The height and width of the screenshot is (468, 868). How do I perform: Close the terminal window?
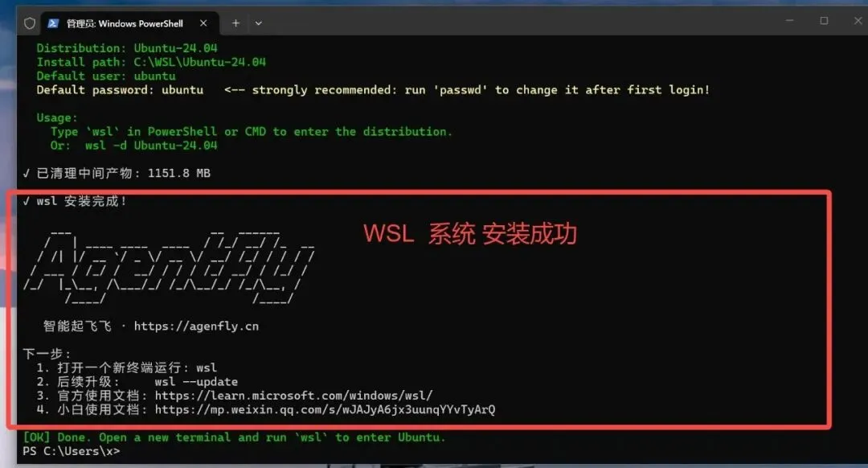[858, 20]
